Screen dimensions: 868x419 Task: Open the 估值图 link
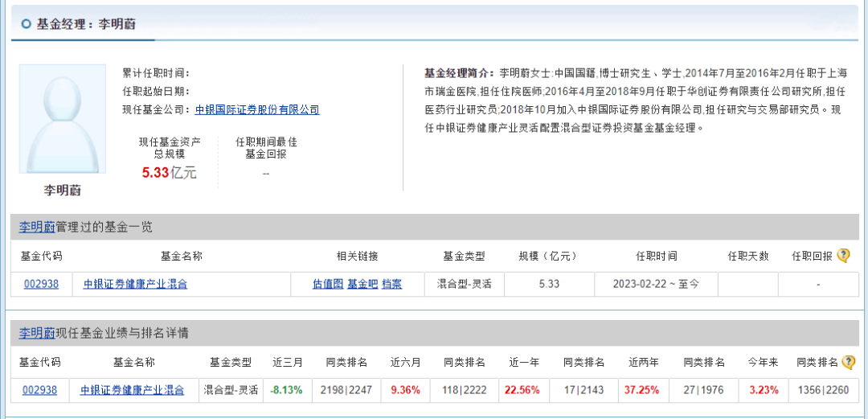(x=328, y=285)
